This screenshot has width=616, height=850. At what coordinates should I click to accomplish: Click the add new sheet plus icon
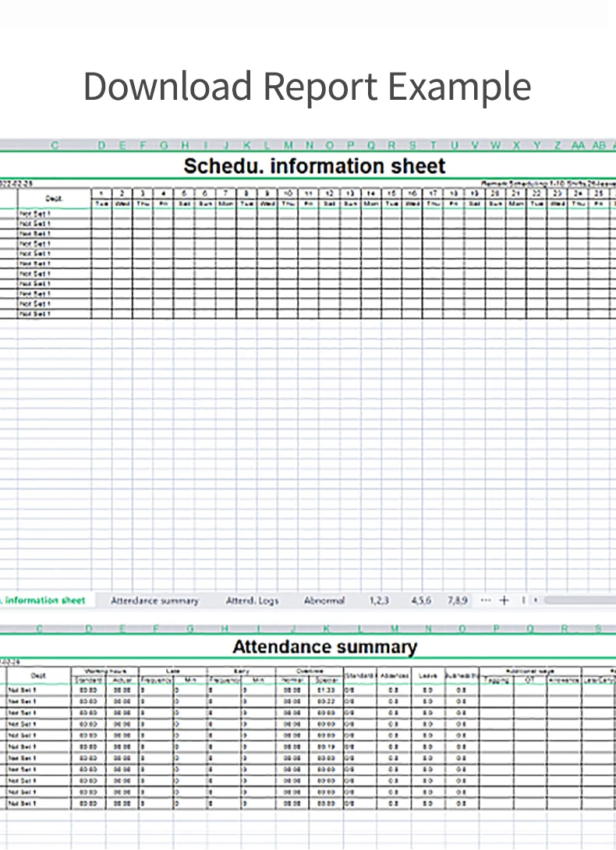point(504,600)
